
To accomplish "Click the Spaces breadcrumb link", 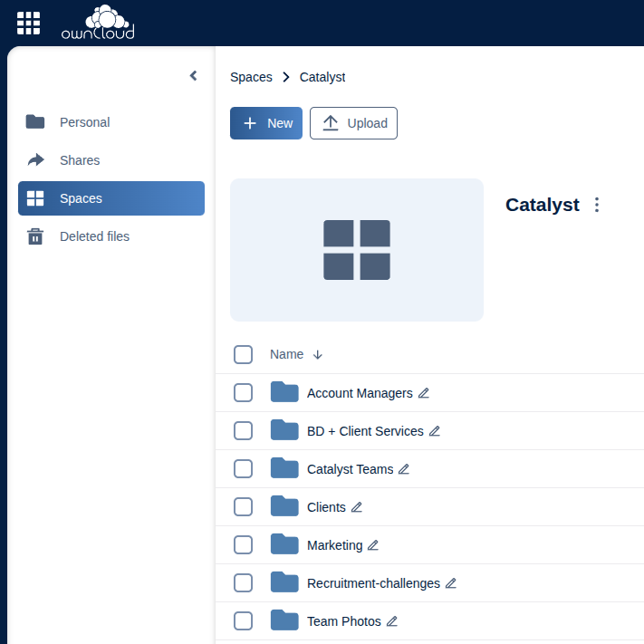I will point(251,77).
